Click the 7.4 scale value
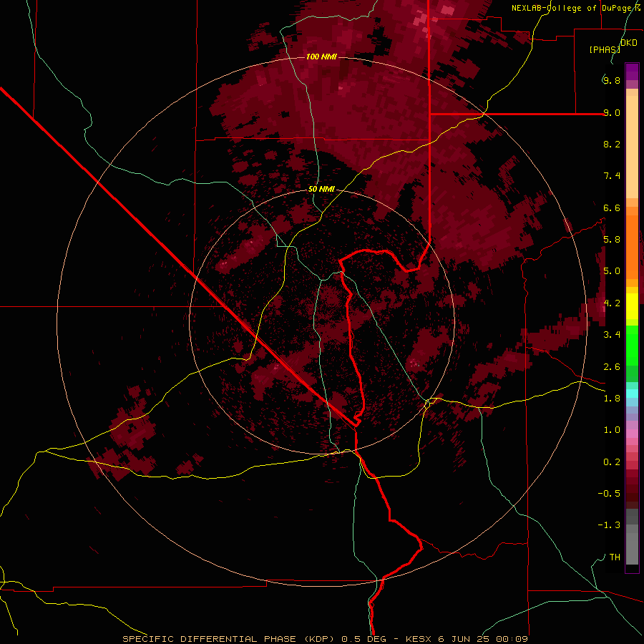 point(612,176)
